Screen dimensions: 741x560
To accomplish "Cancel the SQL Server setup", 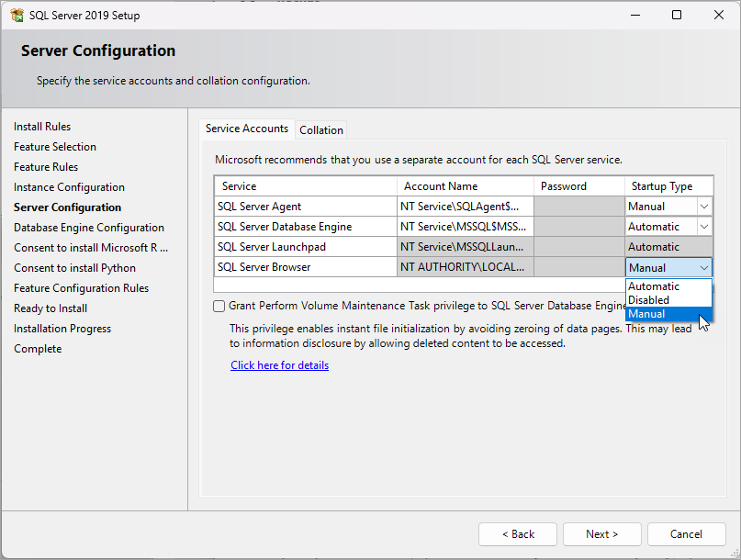I will click(686, 534).
